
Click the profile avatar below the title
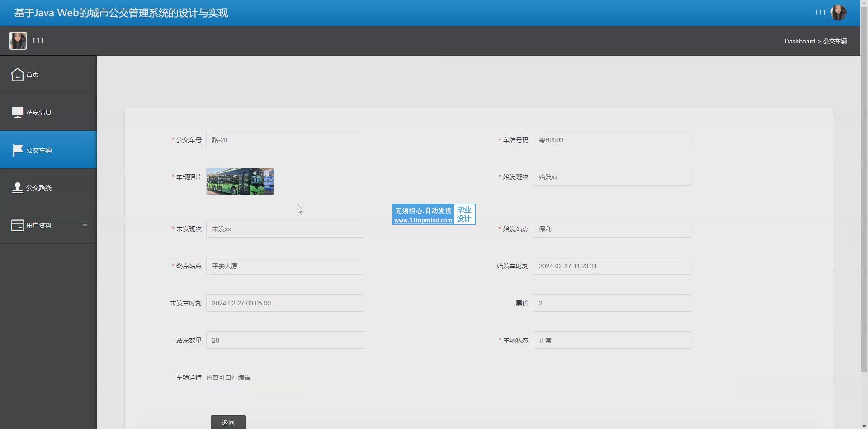[18, 41]
